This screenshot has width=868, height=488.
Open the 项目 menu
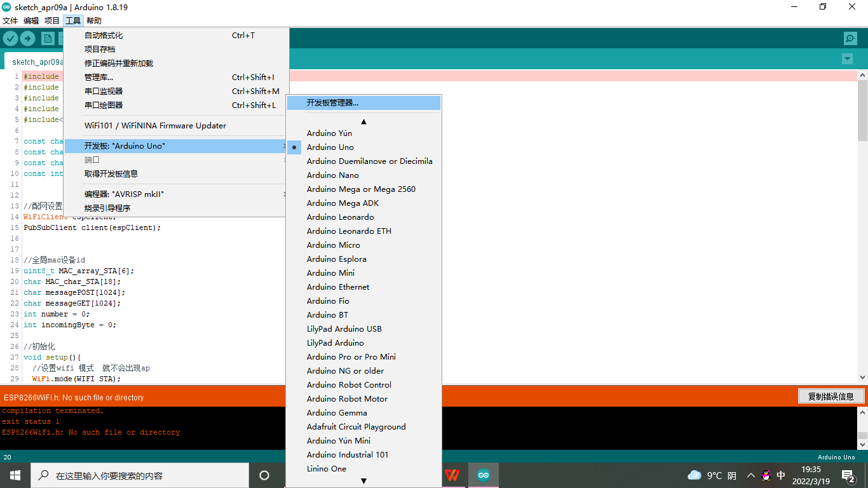pos(52,20)
